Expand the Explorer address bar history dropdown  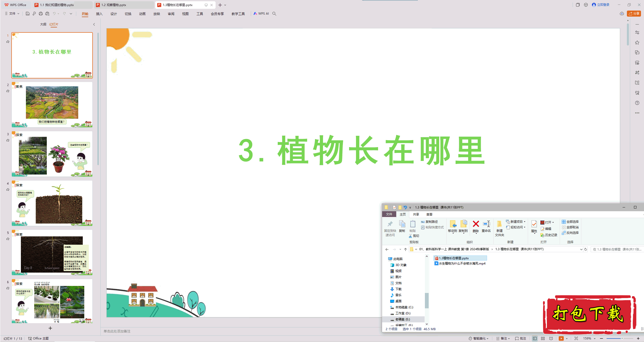click(x=581, y=249)
